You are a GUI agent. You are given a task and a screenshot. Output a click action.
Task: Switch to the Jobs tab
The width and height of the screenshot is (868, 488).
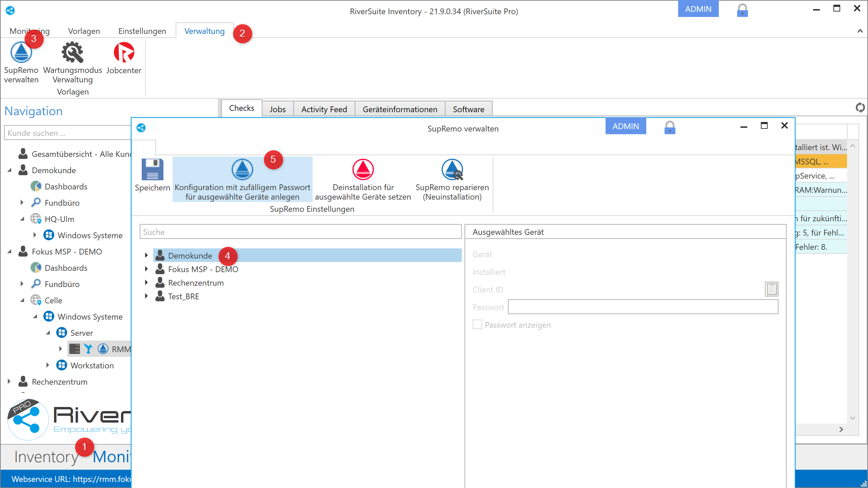(x=278, y=109)
